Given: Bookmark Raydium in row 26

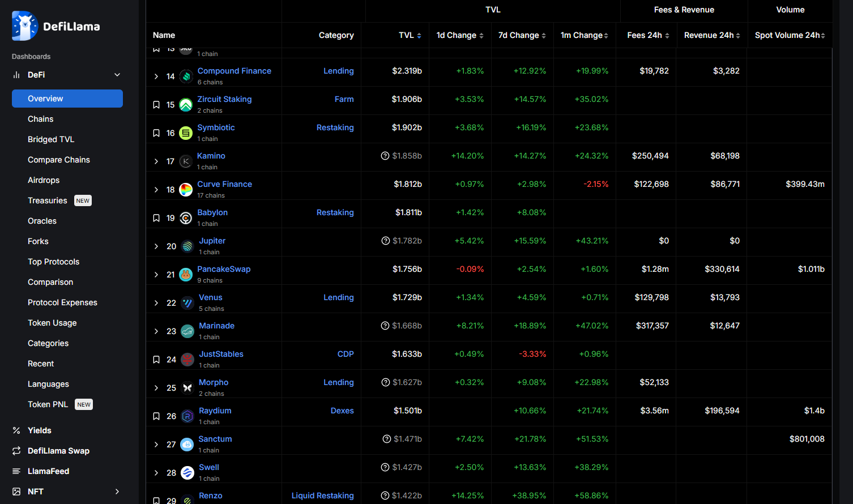Looking at the screenshot, I should 156,416.
